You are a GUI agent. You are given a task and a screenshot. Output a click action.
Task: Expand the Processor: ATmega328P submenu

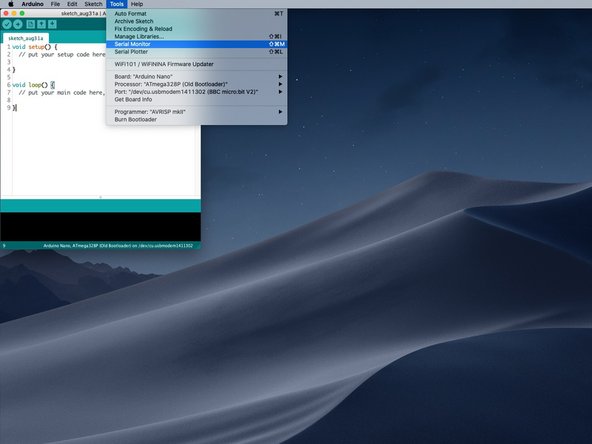coord(196,84)
